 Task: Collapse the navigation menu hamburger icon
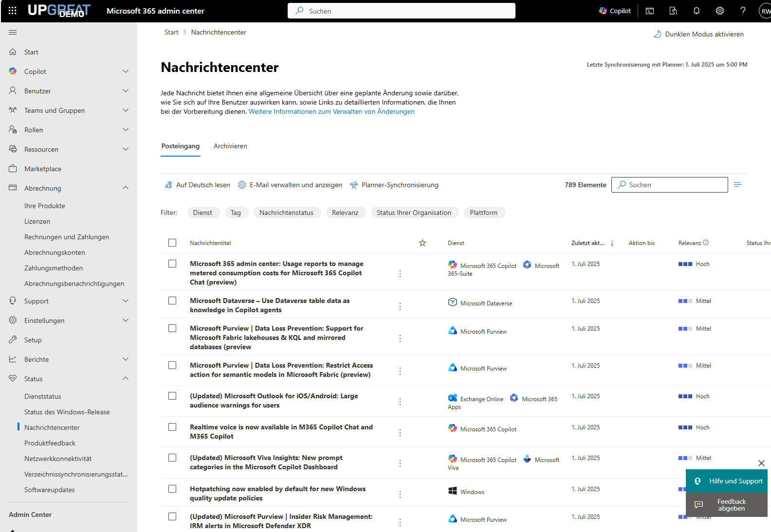[13, 32]
